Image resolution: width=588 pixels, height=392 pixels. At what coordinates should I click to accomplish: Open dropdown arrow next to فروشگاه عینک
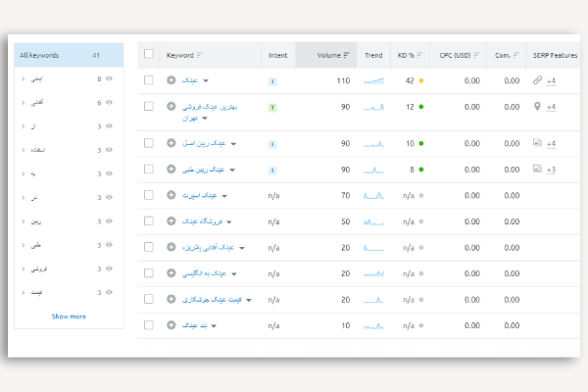[x=228, y=222]
